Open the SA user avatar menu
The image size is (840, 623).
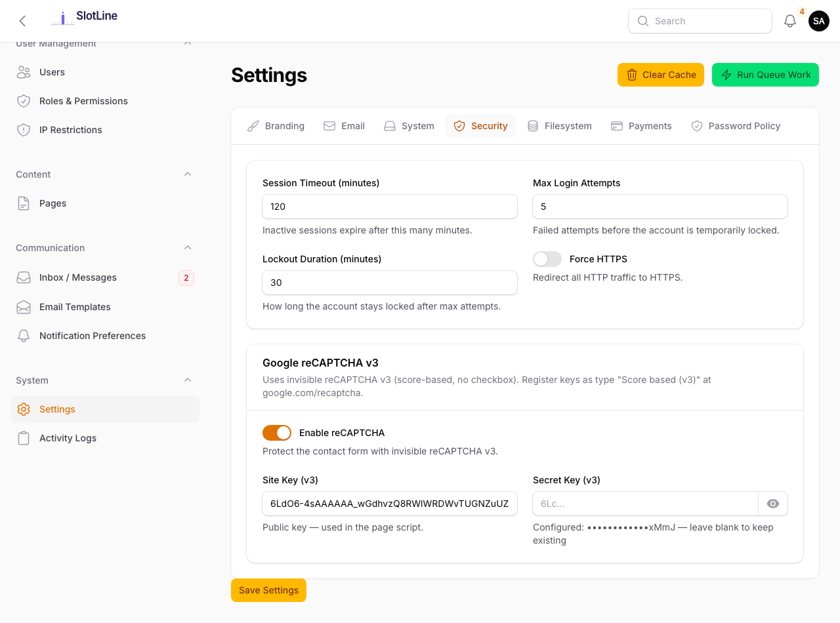819,21
